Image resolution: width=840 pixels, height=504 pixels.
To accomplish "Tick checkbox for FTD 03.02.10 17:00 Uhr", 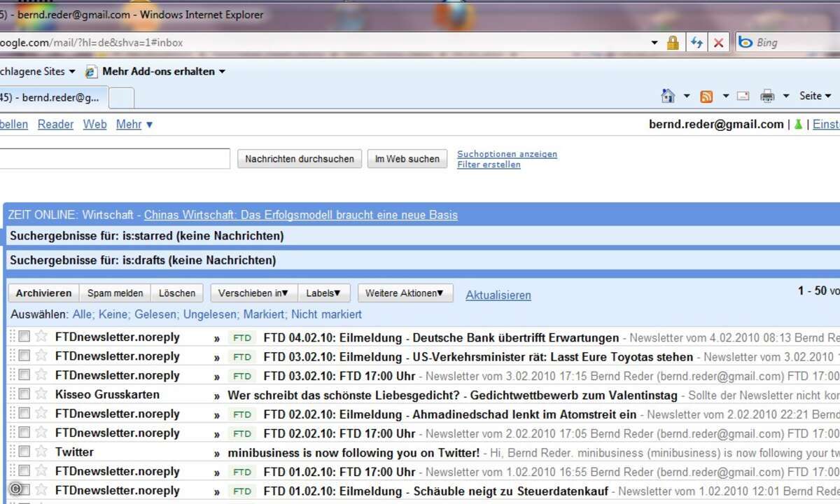I will pyautogui.click(x=24, y=374).
